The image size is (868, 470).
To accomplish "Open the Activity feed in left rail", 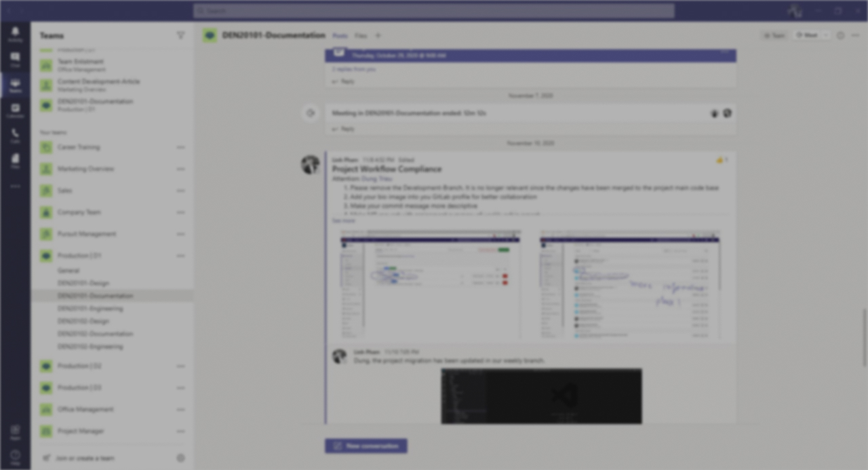I will pos(15,35).
